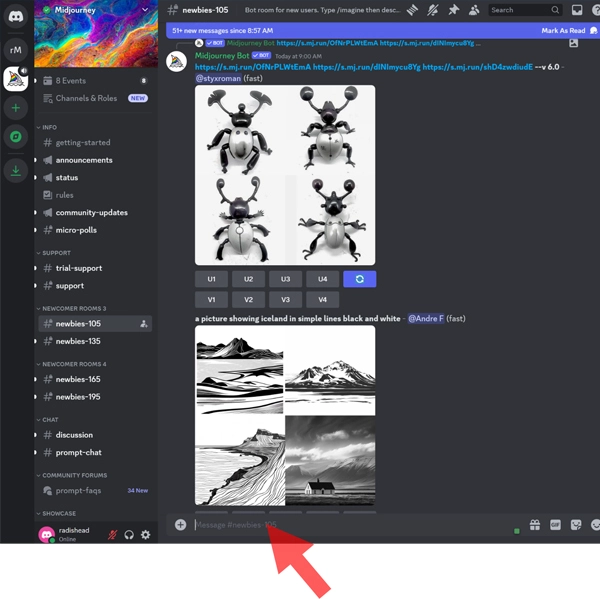
Task: Open Discord home direct messages
Action: (15, 17)
